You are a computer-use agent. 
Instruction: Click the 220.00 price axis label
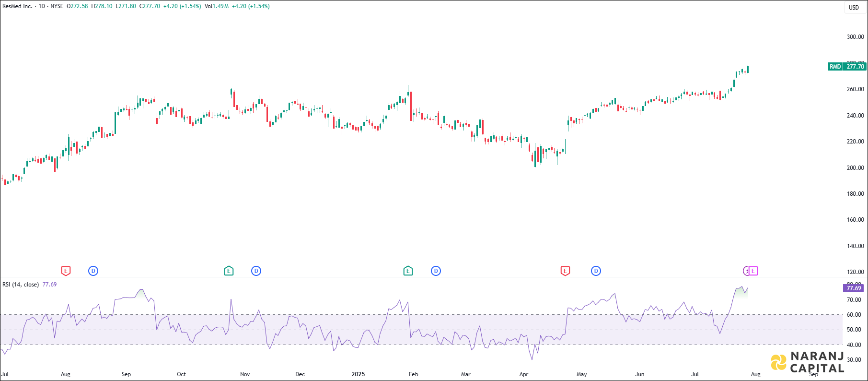pyautogui.click(x=856, y=142)
